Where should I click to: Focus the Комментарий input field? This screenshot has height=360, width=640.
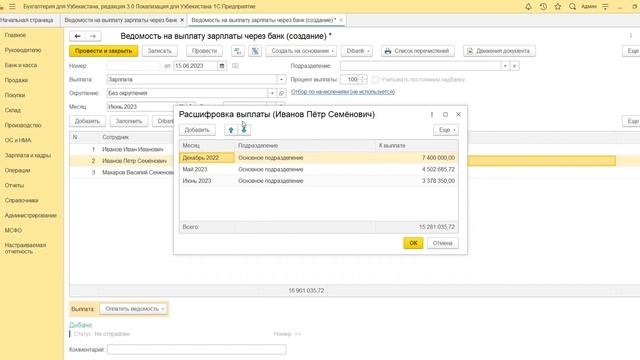[x=196, y=349]
